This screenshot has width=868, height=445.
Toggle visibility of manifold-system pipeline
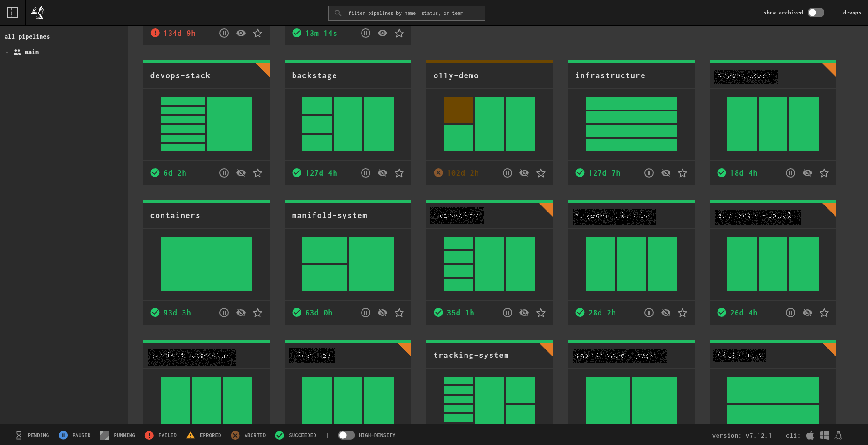coord(383,313)
